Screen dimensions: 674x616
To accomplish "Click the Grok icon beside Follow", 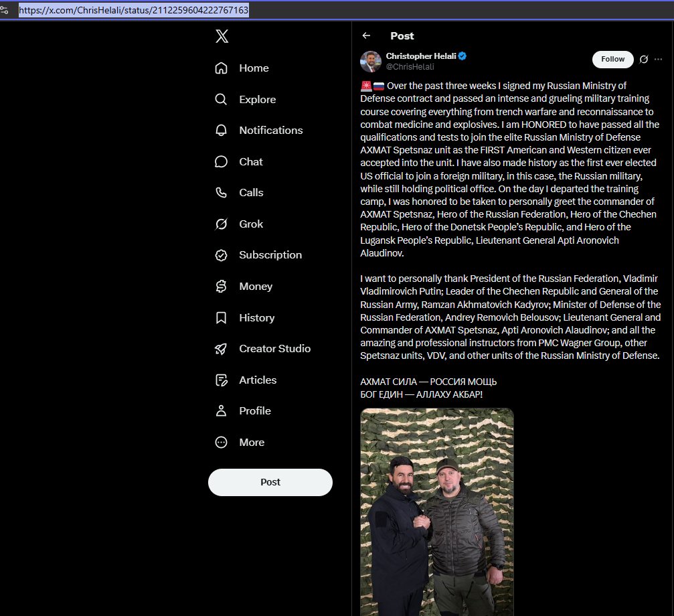I will point(643,60).
